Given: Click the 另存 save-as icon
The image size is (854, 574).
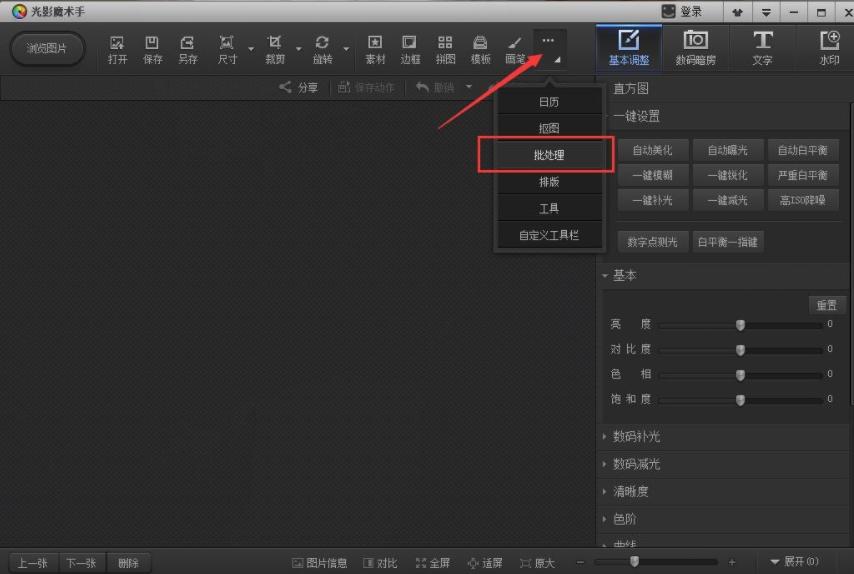Looking at the screenshot, I should click(x=187, y=50).
